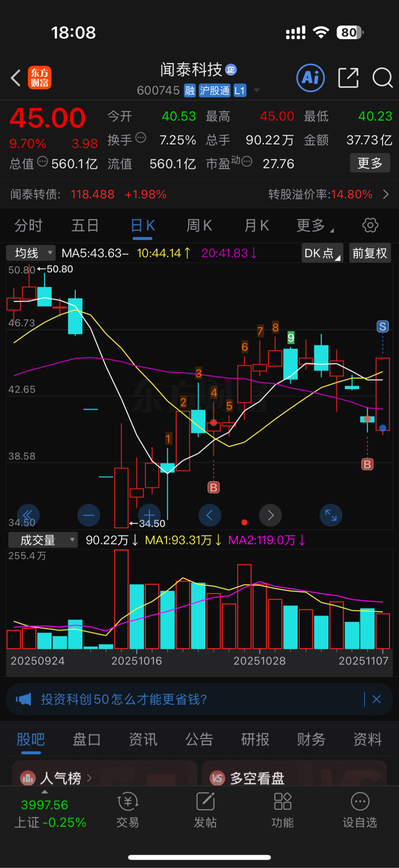Open the 股吧 tab

click(31, 739)
